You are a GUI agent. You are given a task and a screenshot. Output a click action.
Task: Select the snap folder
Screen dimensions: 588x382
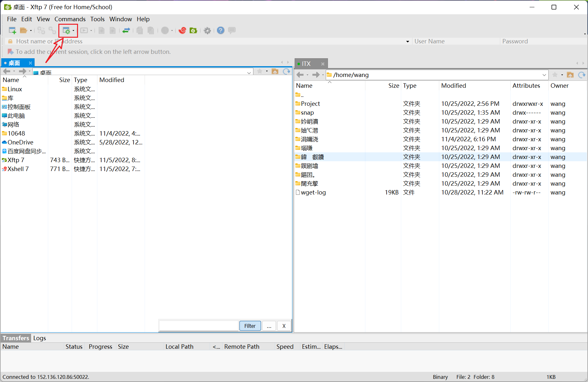point(307,112)
